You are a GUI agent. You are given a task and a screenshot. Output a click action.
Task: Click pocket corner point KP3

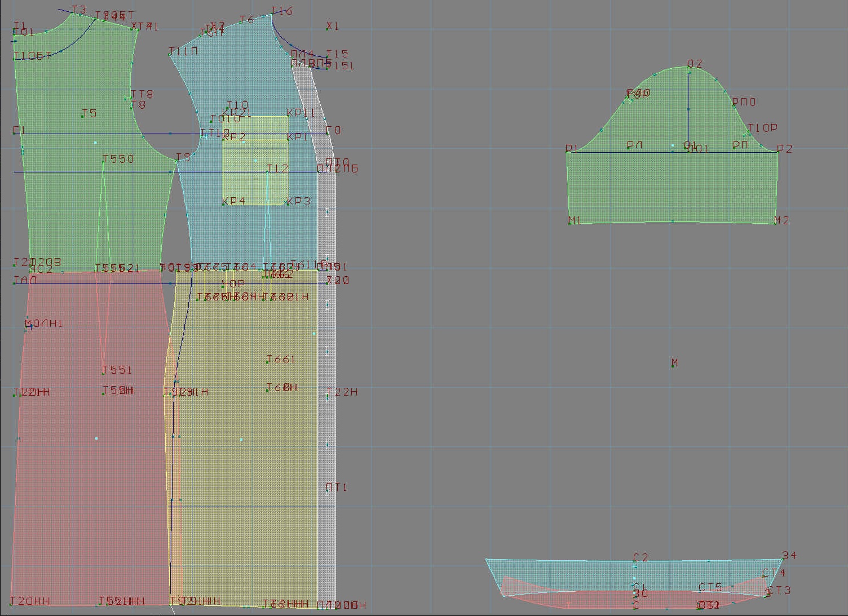pyautogui.click(x=288, y=203)
